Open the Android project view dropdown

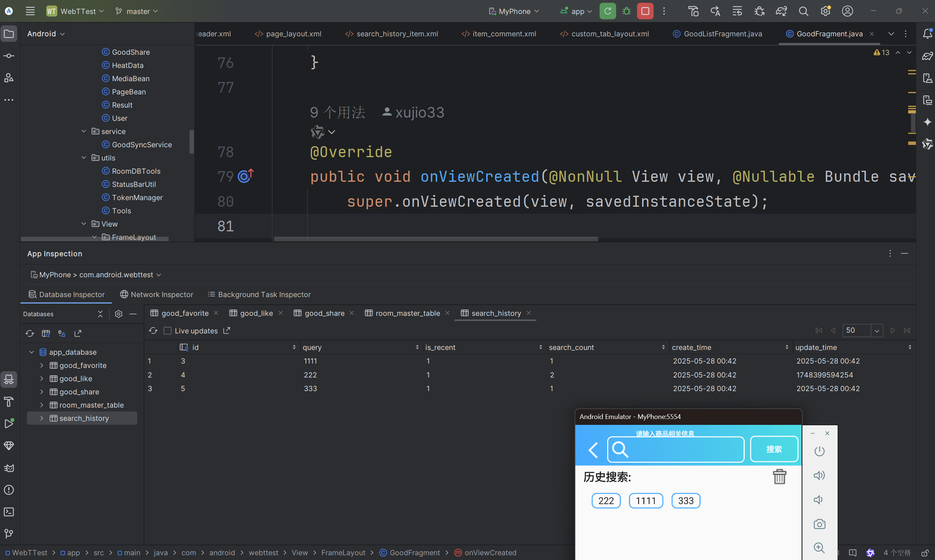click(46, 33)
